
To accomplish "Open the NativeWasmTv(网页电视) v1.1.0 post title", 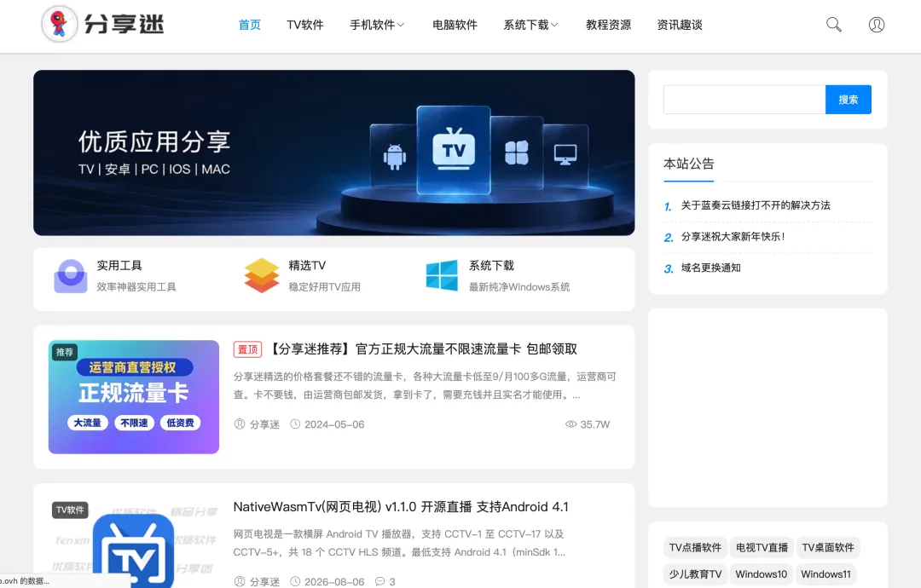I will point(401,507).
